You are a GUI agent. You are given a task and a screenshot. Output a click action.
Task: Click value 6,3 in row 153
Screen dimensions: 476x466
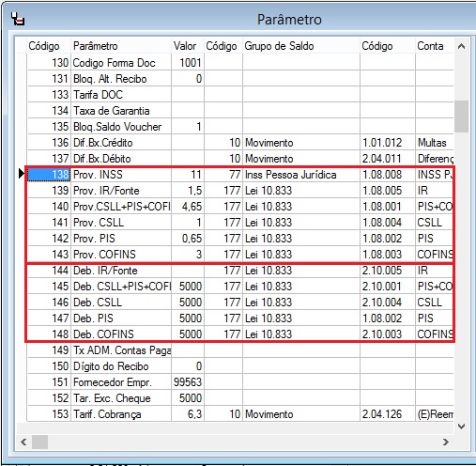tap(188, 414)
